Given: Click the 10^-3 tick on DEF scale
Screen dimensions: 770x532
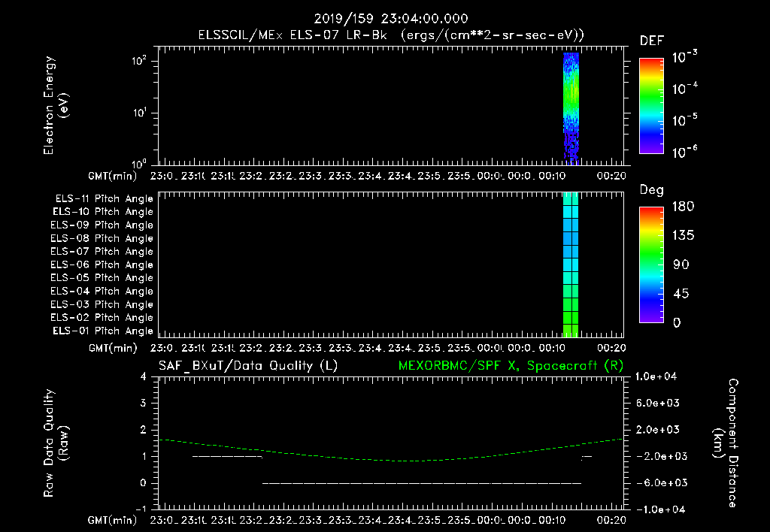Looking at the screenshot, I should tap(684, 56).
